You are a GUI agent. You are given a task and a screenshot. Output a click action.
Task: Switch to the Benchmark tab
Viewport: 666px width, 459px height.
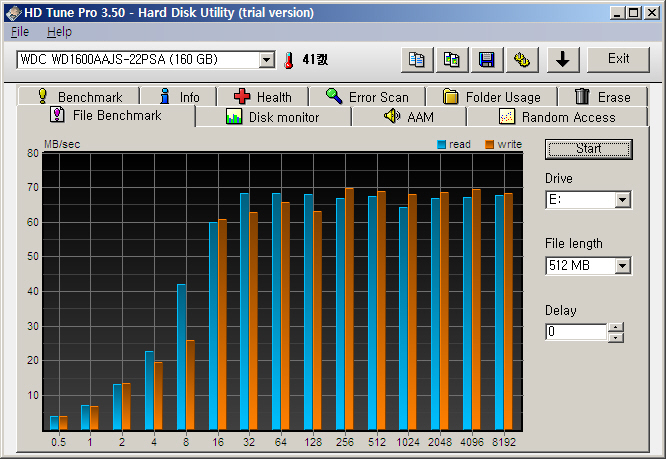(x=79, y=97)
